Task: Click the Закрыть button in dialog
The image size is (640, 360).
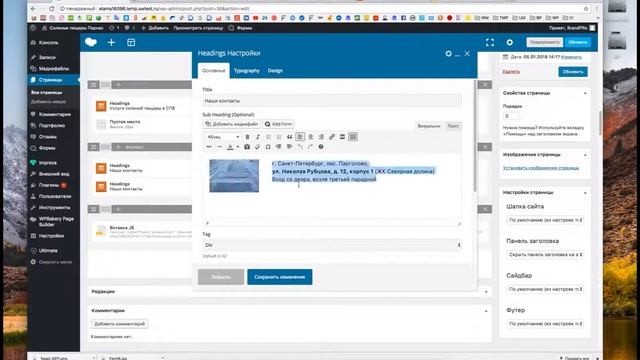Action: (221, 277)
